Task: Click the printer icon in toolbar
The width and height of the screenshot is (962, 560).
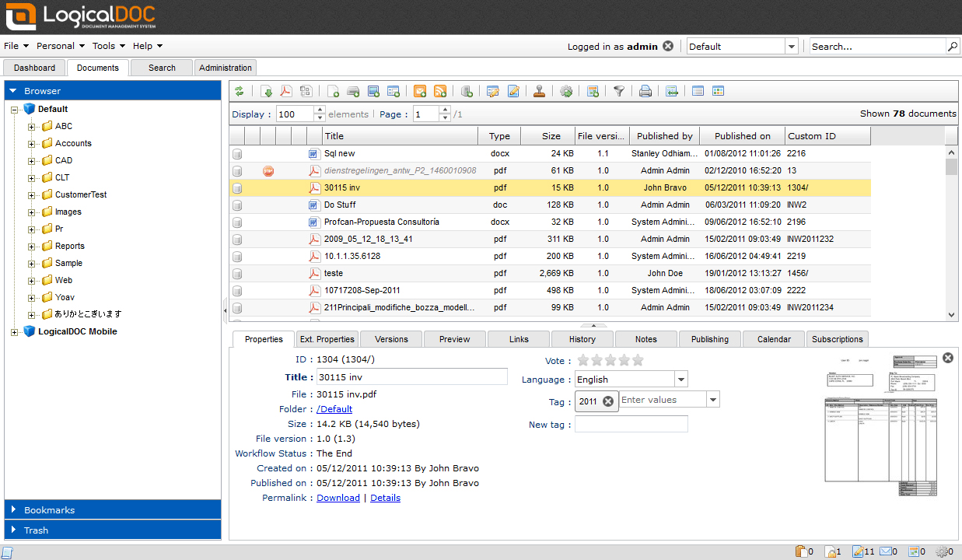Action: pyautogui.click(x=645, y=91)
